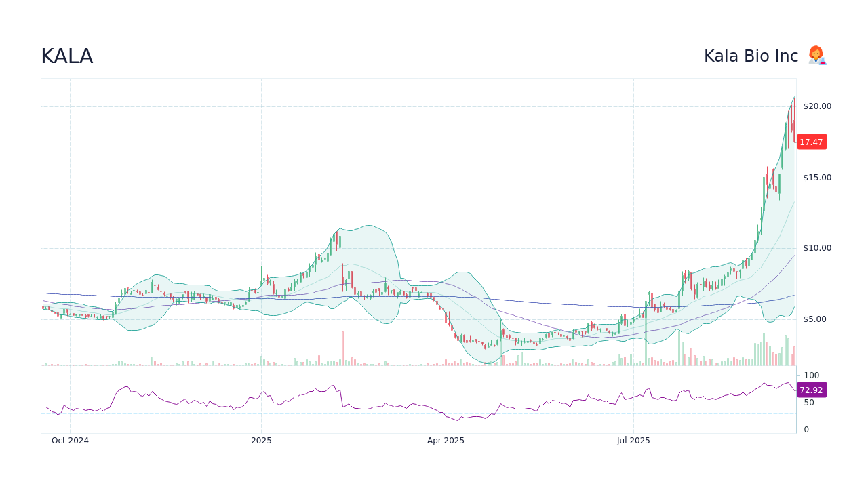Click the Apr 2025 date label
The height and width of the screenshot is (488, 868).
tap(446, 440)
